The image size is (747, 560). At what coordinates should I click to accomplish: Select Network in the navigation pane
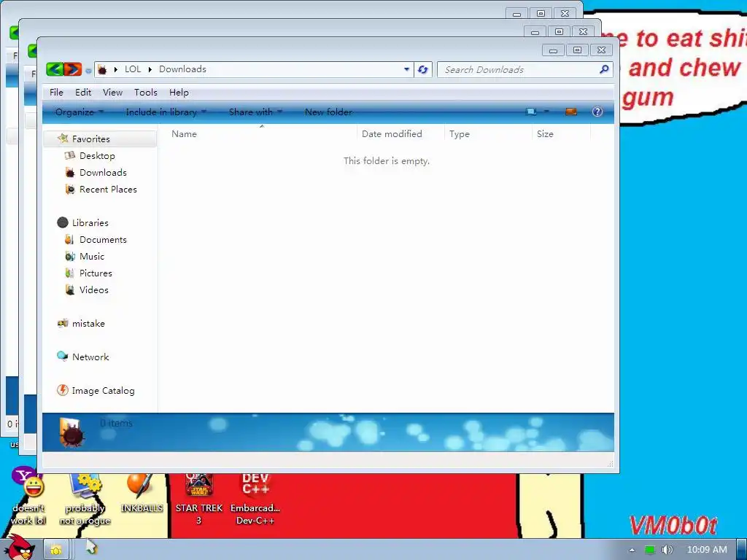[x=90, y=357]
